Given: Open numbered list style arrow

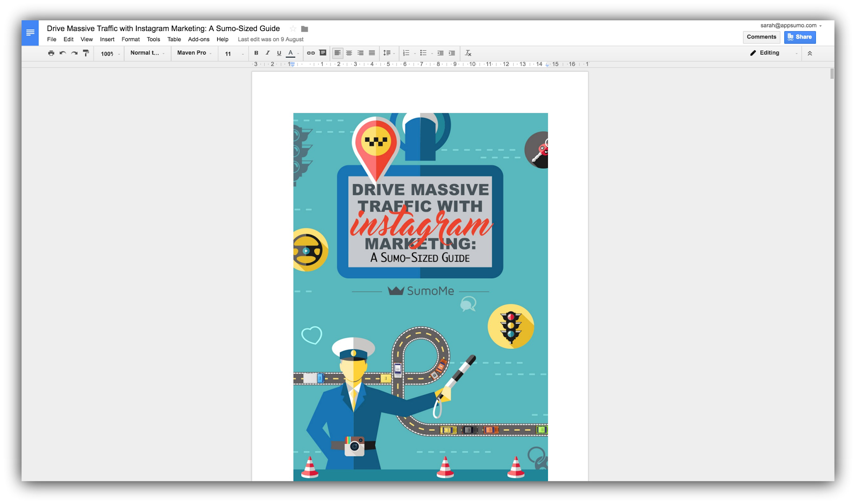Looking at the screenshot, I should (415, 54).
